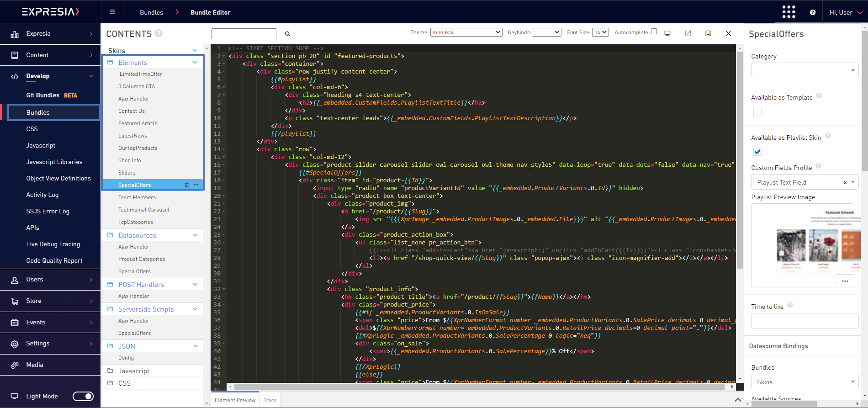Open the apps grid icon in header

point(789,12)
